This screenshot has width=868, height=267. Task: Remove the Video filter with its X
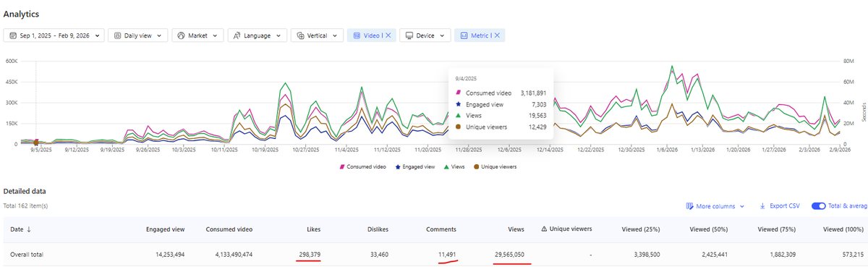coord(388,35)
